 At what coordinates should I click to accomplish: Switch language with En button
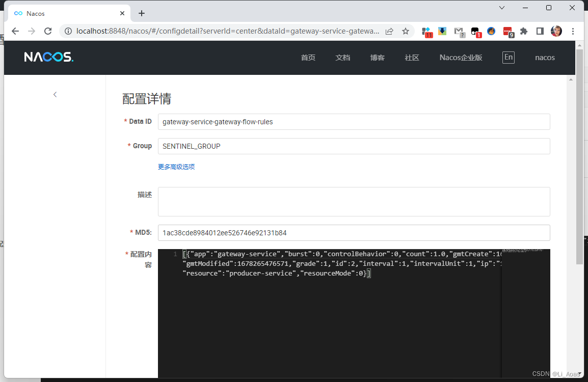(x=508, y=58)
